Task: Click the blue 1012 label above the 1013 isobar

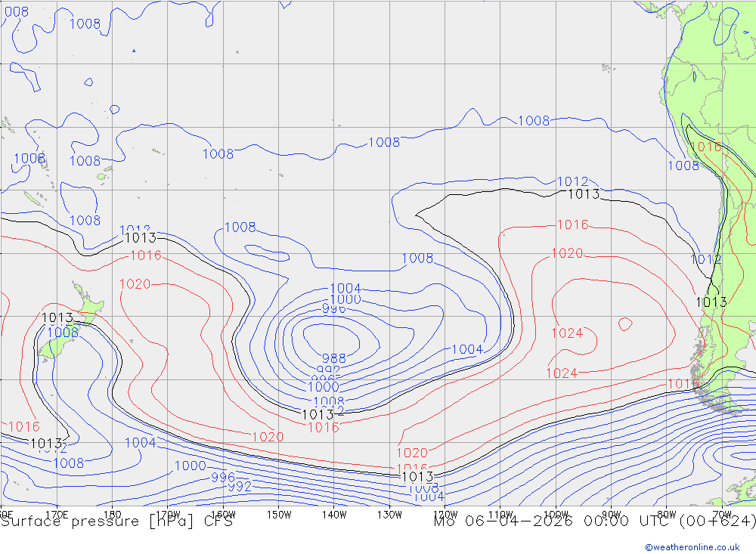Action: click(x=572, y=182)
